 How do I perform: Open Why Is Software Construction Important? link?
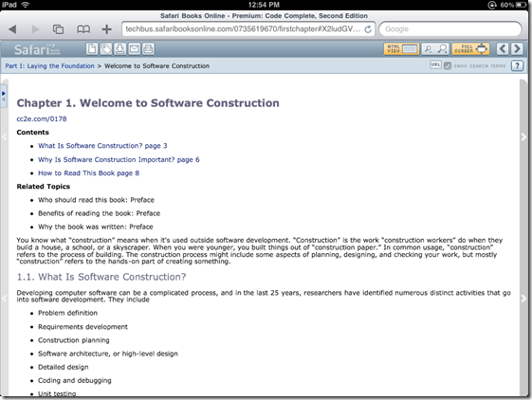coord(119,159)
